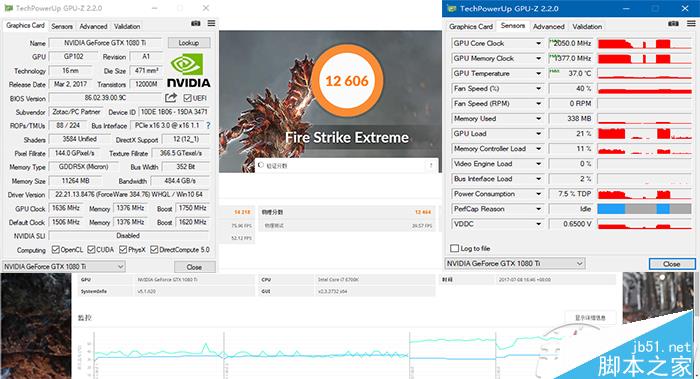Click the Lookup button
Image resolution: width=700 pixels, height=379 pixels.
click(x=188, y=43)
